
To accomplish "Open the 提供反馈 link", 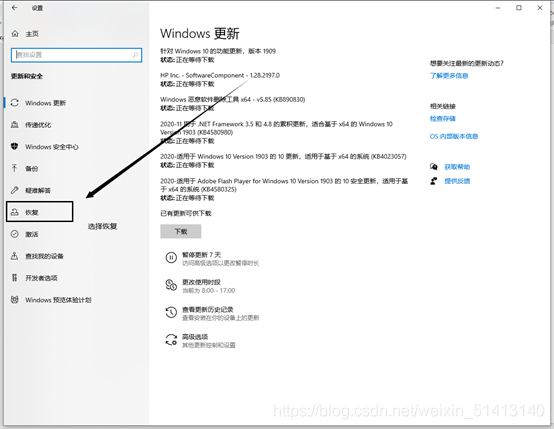I will tap(457, 181).
